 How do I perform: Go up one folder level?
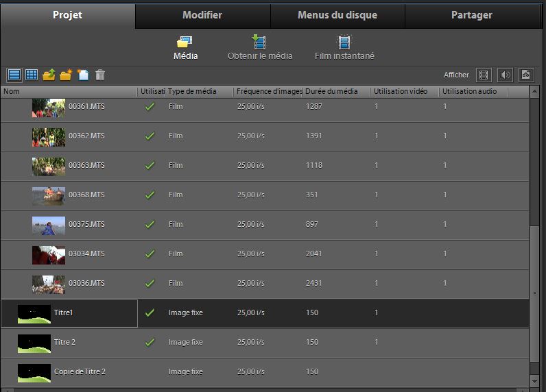click(x=49, y=75)
